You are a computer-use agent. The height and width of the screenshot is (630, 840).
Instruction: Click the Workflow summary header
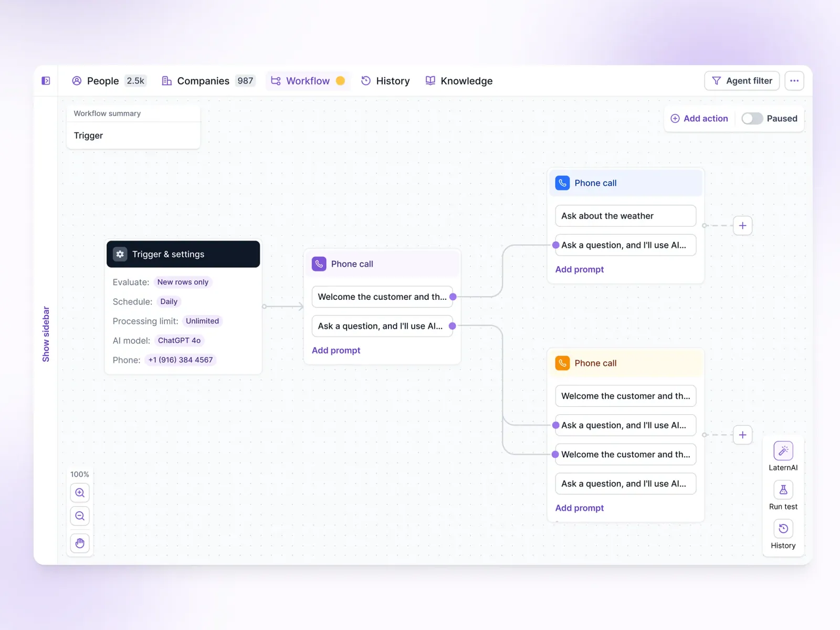[107, 113]
